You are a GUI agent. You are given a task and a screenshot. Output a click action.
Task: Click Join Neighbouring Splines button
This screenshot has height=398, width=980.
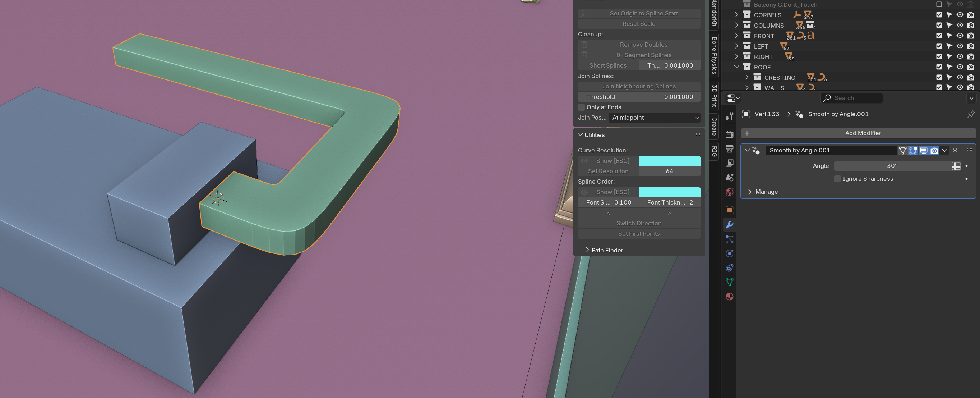639,86
